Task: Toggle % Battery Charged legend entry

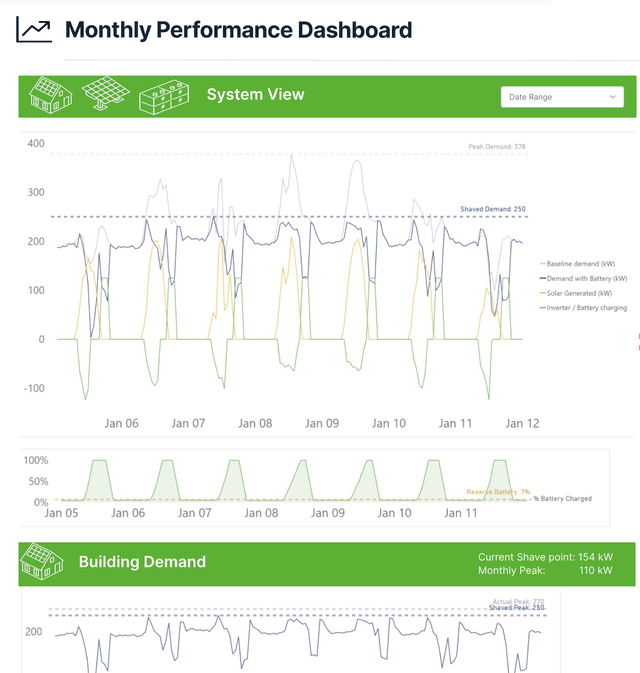Action: pyautogui.click(x=562, y=498)
